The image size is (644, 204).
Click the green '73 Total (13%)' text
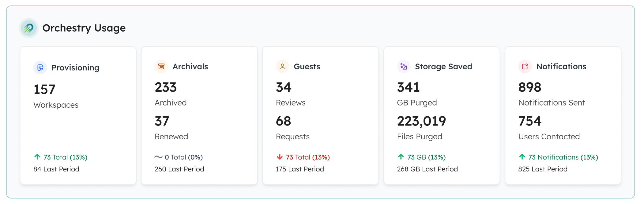66,157
